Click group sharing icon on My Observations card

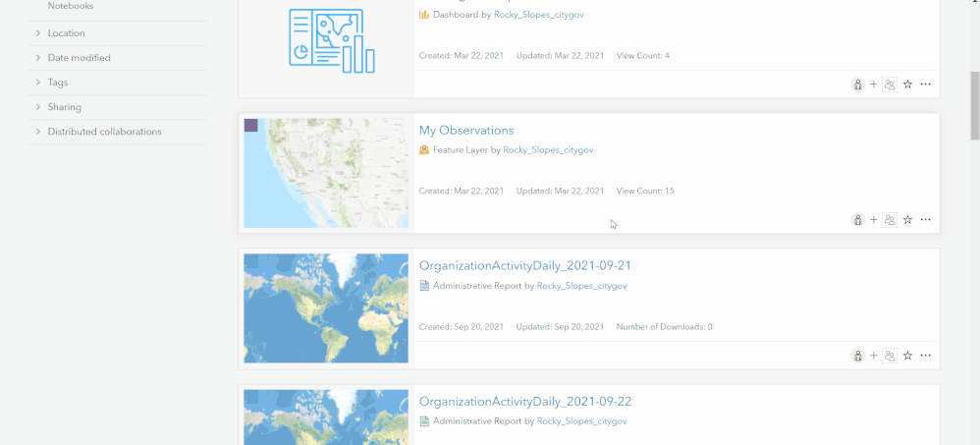coord(890,220)
